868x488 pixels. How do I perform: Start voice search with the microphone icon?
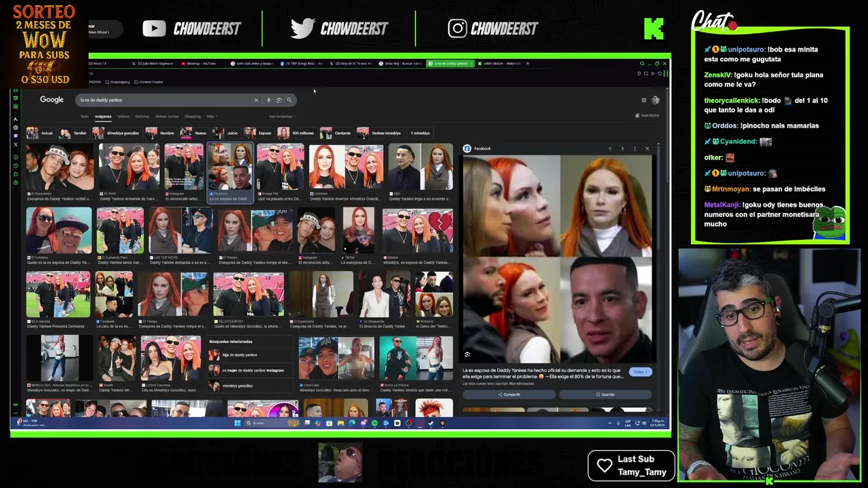tap(269, 100)
